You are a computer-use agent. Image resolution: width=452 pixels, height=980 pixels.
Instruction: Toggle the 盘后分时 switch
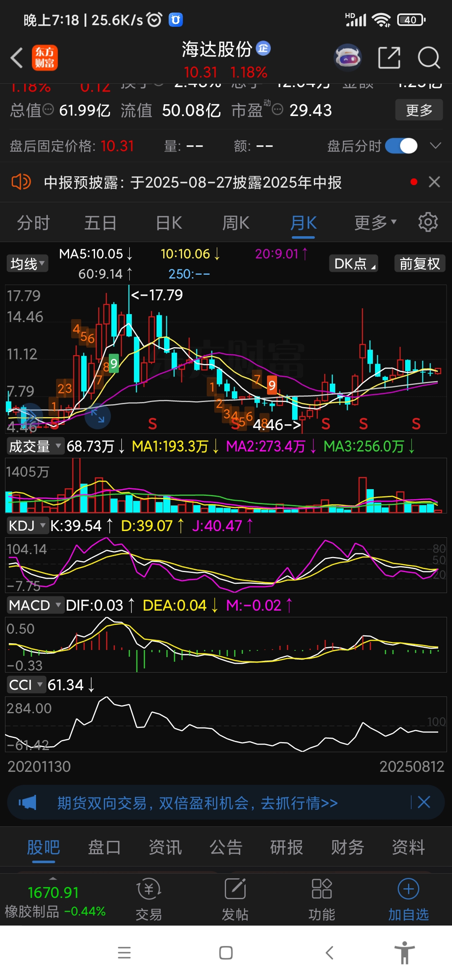coord(401,146)
